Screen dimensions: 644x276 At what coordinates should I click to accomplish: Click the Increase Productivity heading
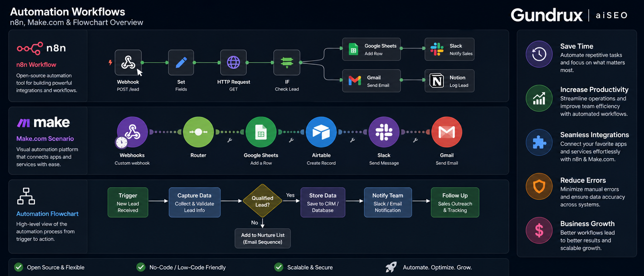tap(594, 90)
